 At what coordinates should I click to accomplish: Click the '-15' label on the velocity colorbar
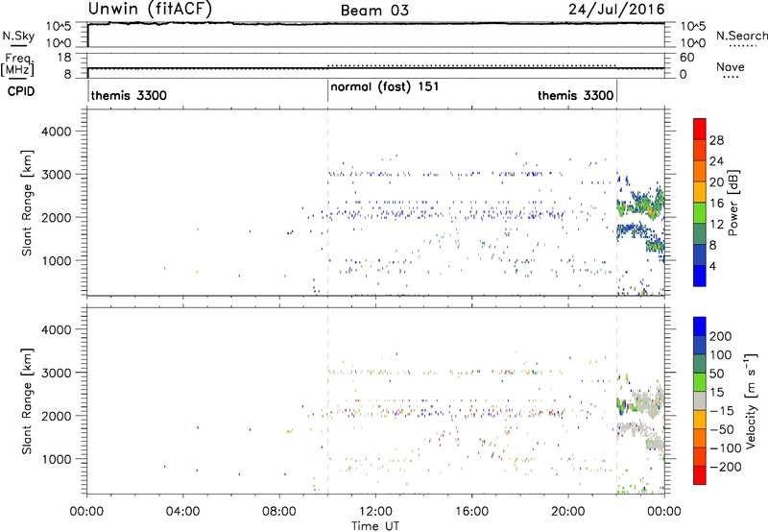[721, 411]
